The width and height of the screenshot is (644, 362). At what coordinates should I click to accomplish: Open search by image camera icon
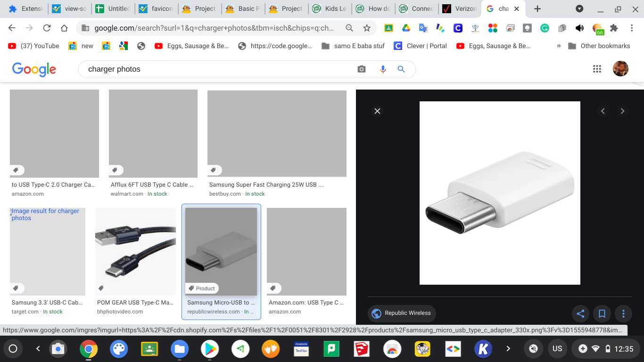coord(361,69)
